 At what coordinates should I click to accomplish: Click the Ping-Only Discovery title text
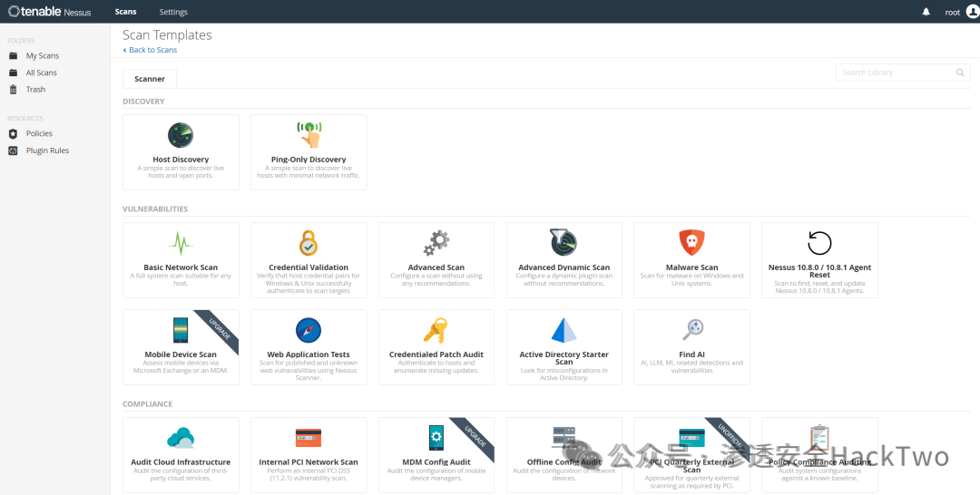(309, 160)
